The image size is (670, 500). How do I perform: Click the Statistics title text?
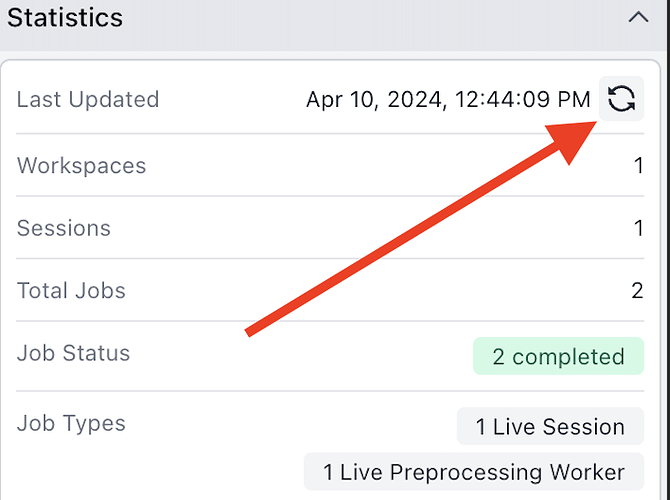coord(65,18)
